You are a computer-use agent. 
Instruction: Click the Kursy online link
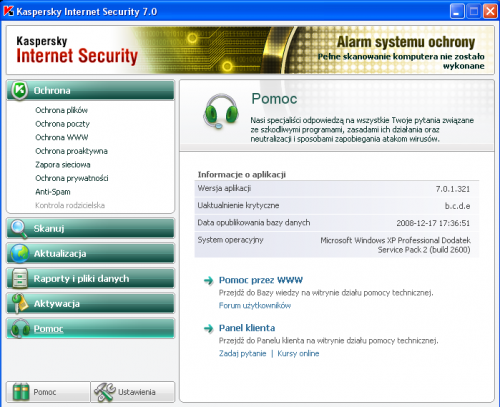(298, 353)
